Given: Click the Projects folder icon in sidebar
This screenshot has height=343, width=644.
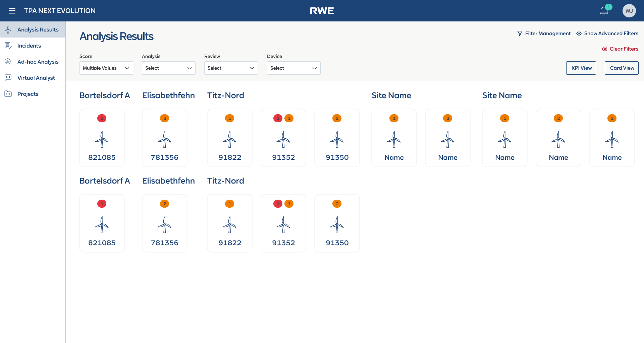Looking at the screenshot, I should tap(8, 94).
